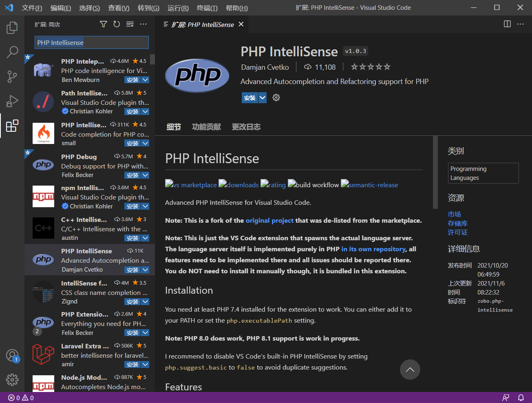This screenshot has width=532, height=403.
Task: Expand install options dropdown on detail page
Action: click(x=263, y=98)
